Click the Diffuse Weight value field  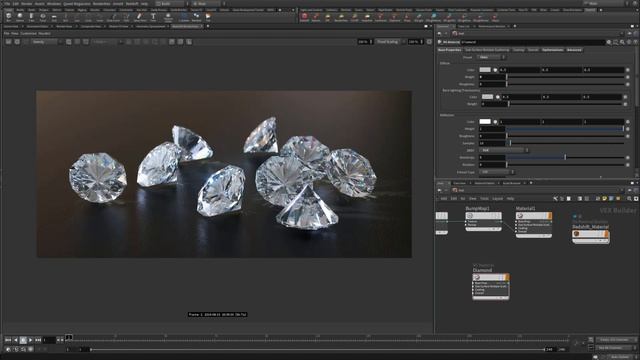pos(492,77)
